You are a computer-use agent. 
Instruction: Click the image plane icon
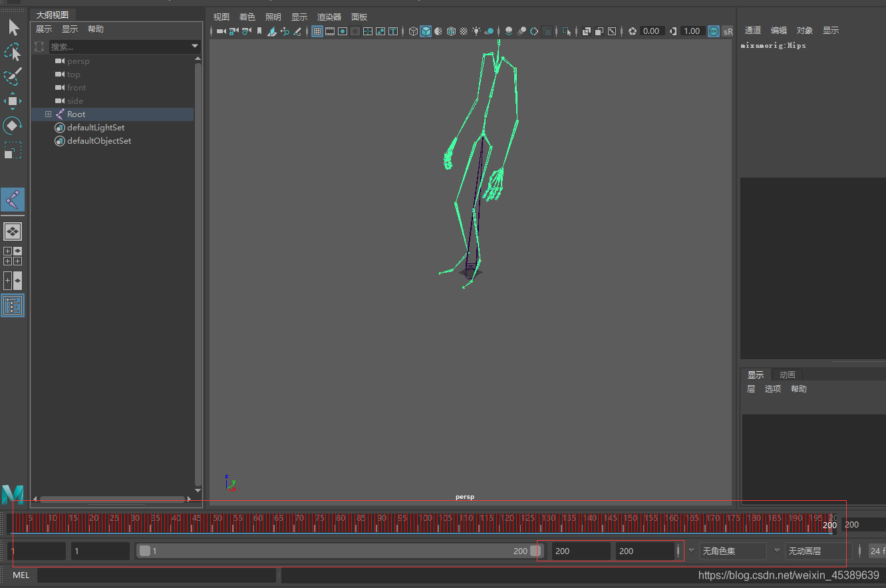pyautogui.click(x=272, y=31)
